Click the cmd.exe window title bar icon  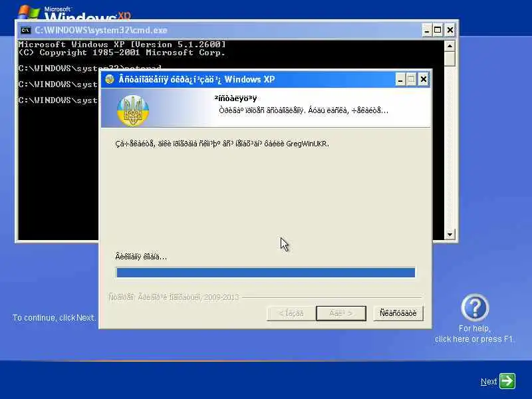(25, 30)
